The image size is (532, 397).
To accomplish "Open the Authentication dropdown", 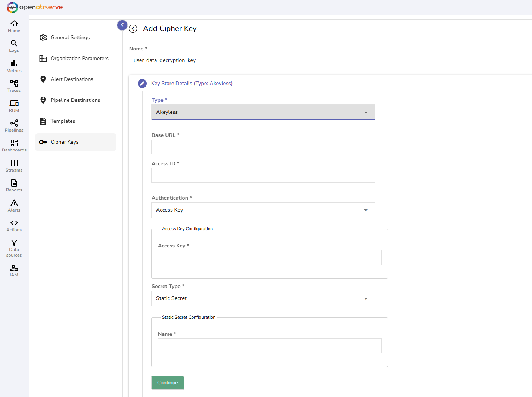I will point(263,210).
